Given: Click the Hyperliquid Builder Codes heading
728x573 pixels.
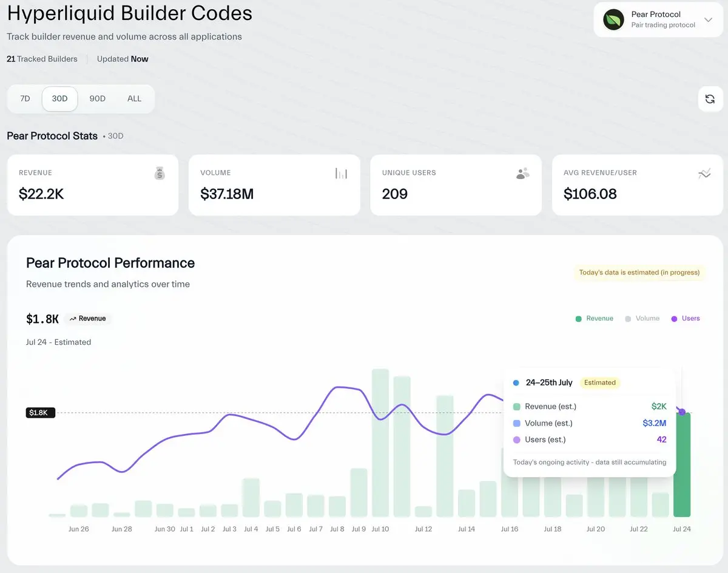Looking at the screenshot, I should [129, 13].
